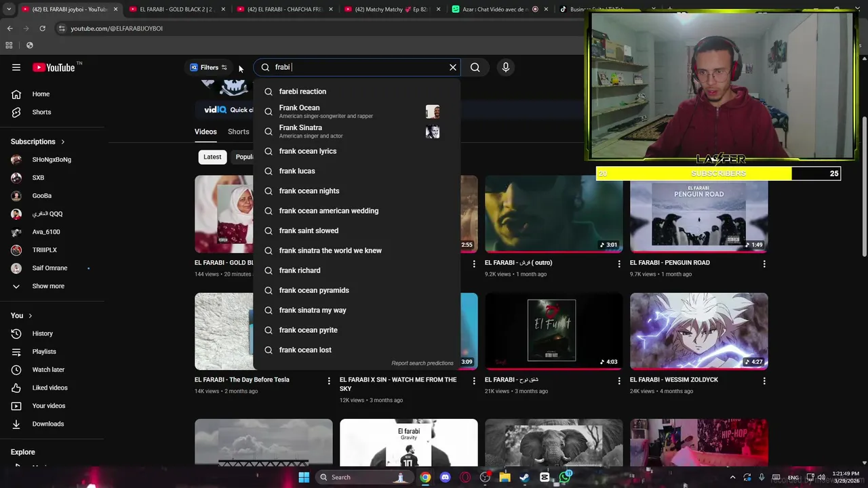Switch to Azar Chat Vidéo browser tab
The width and height of the screenshot is (868, 488).
coord(499,9)
